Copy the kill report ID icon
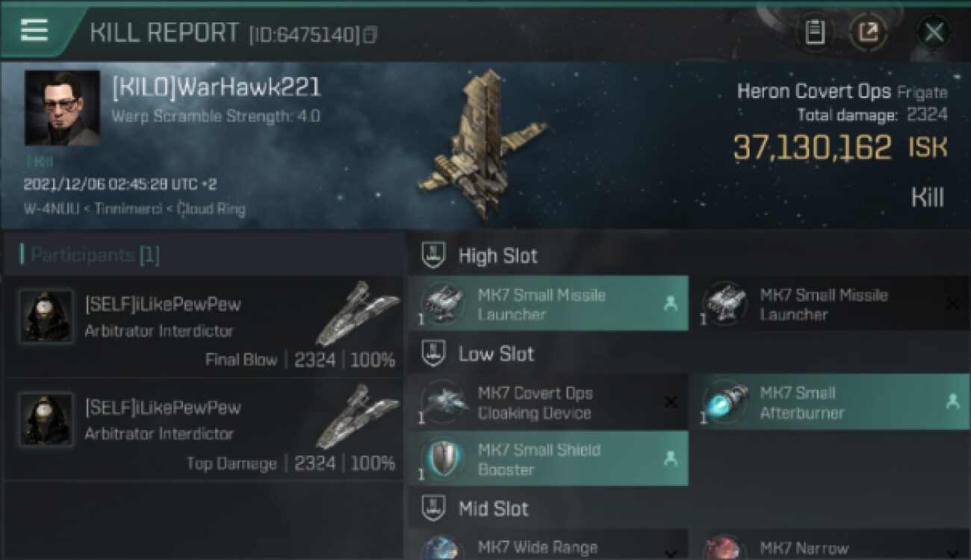This screenshot has width=971, height=560. 370,34
